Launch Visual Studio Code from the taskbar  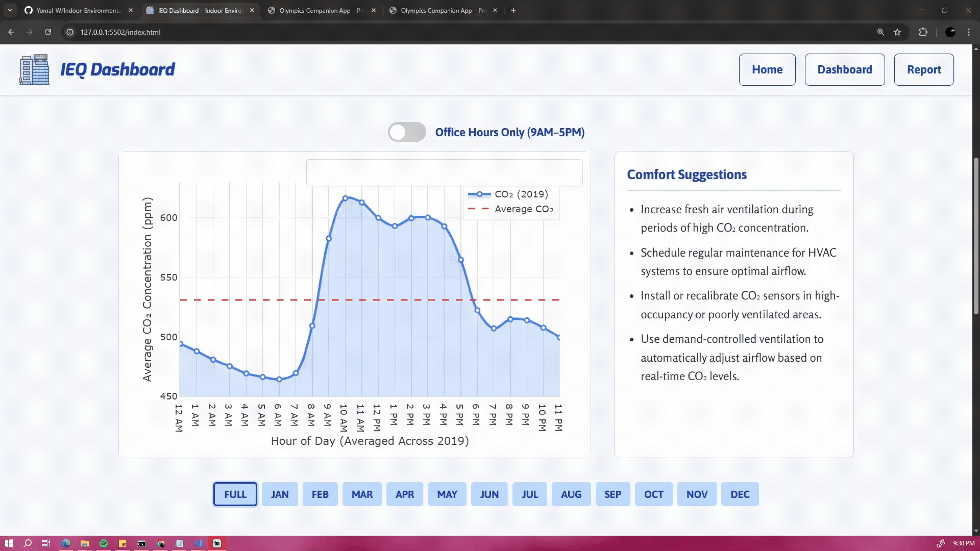(x=199, y=543)
